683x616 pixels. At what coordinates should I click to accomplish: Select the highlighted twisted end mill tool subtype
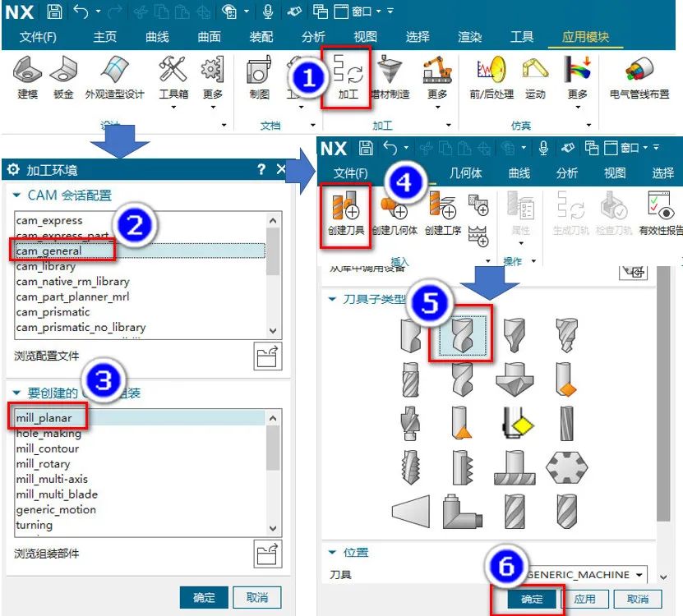click(x=462, y=334)
